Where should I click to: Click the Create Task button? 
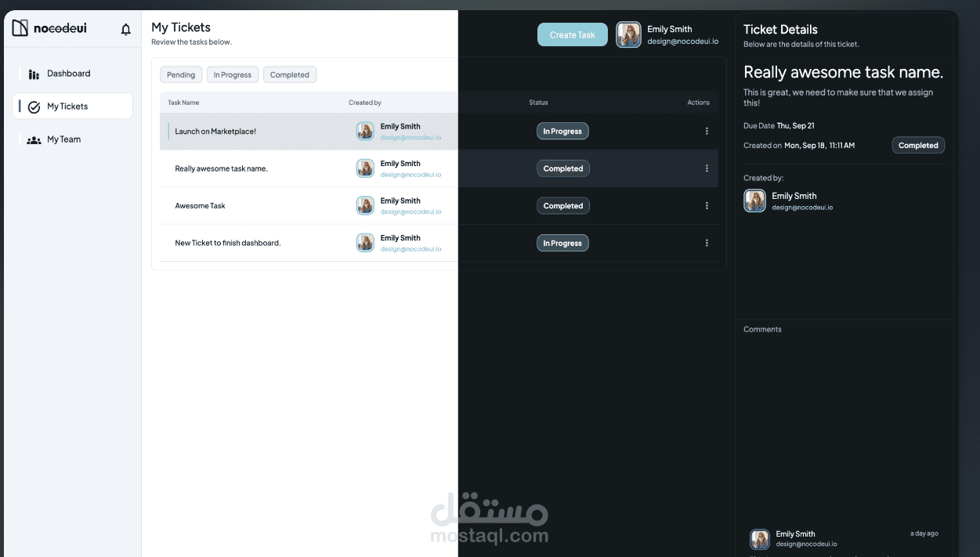click(x=573, y=34)
